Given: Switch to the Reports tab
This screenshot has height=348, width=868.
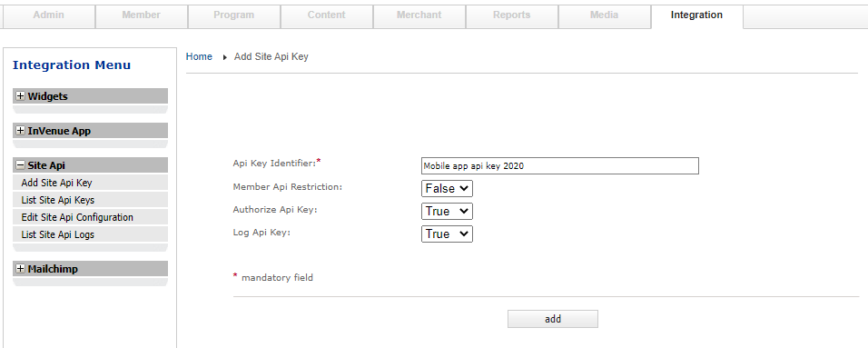Looking at the screenshot, I should point(511,15).
